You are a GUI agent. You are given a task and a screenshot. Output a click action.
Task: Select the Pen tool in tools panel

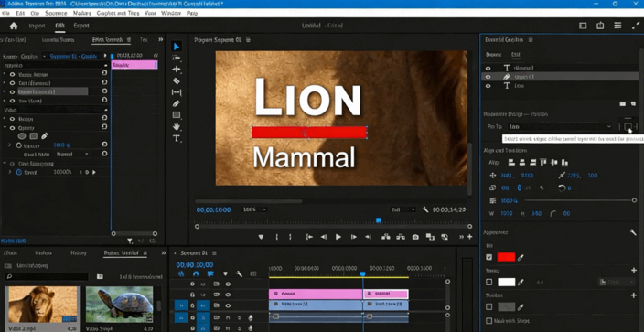(177, 103)
